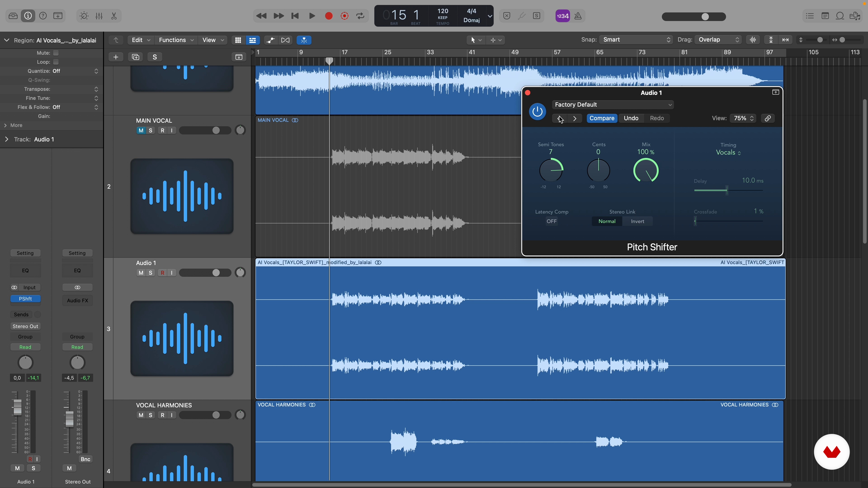Click the plug-in Undo button
The height and width of the screenshot is (488, 868).
tap(631, 118)
